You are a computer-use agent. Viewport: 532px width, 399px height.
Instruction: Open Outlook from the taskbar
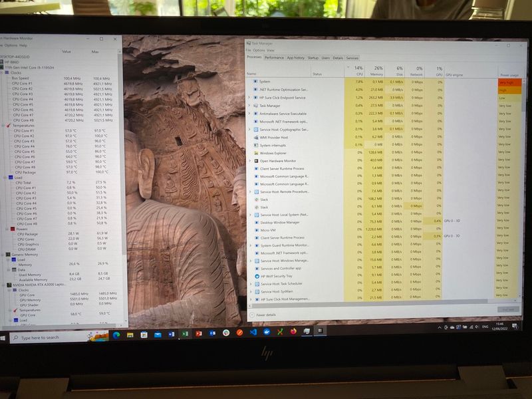tap(212, 334)
